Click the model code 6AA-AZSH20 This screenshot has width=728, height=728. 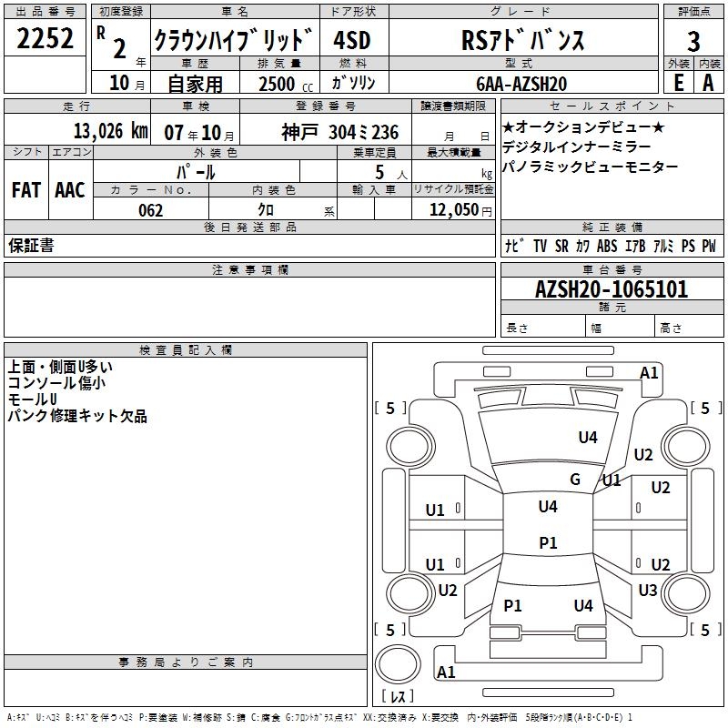pyautogui.click(x=521, y=84)
